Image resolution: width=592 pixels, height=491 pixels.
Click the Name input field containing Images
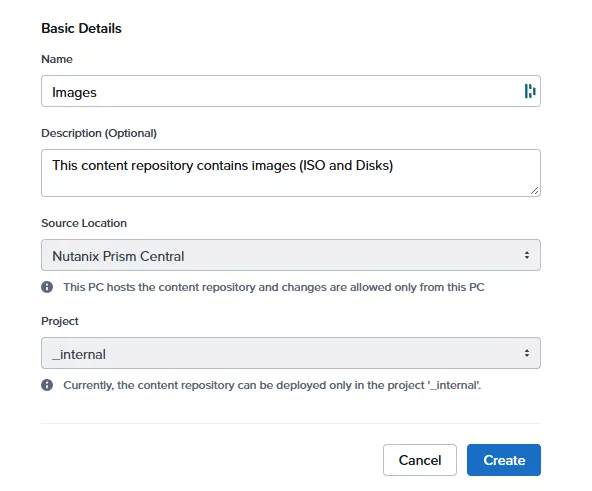tap(291, 91)
